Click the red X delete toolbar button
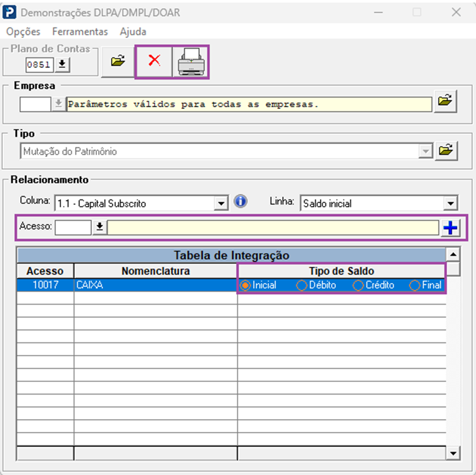476x475 pixels. point(154,62)
